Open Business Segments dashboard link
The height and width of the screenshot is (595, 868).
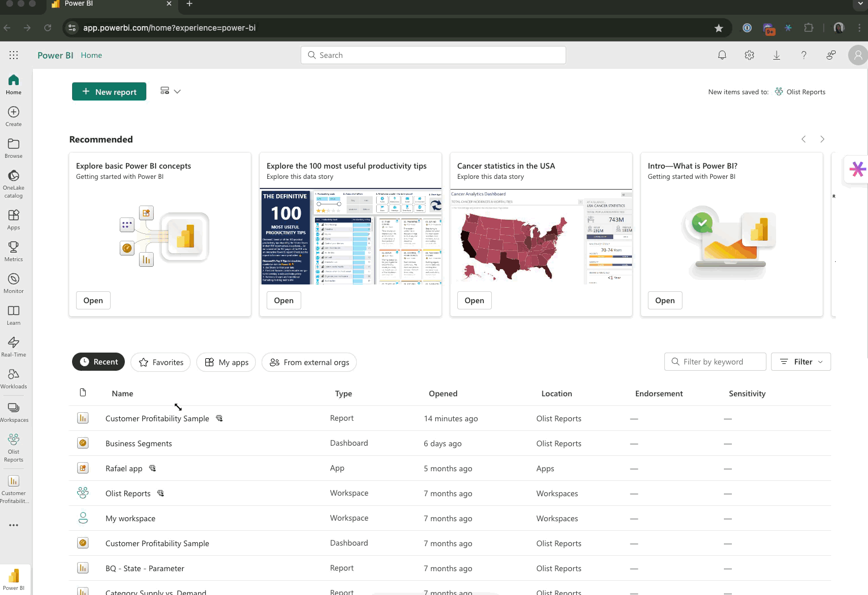(138, 443)
